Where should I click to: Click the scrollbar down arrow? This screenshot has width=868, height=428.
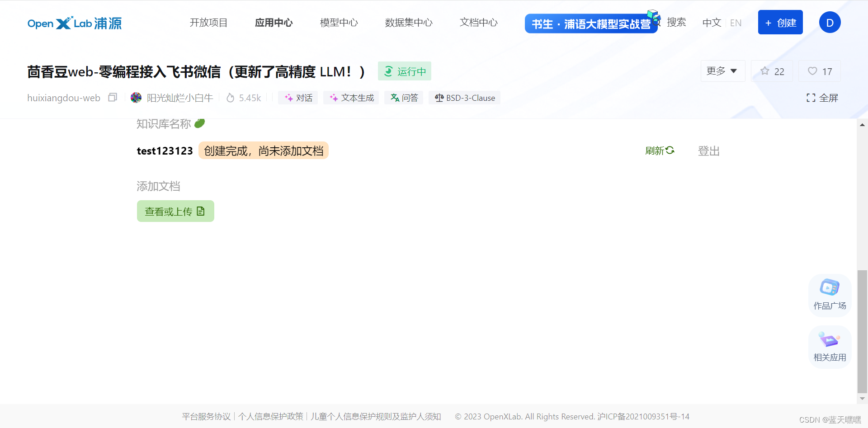tap(863, 399)
